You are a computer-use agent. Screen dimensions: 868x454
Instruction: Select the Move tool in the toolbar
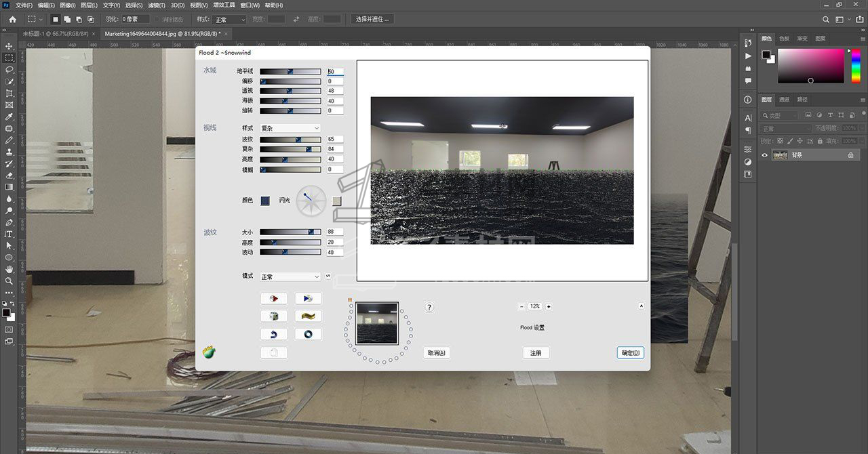9,46
